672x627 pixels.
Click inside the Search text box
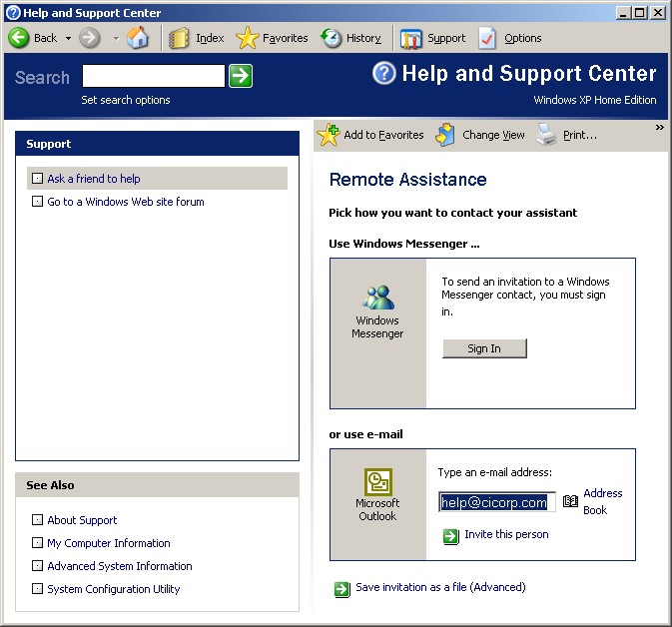[154, 76]
